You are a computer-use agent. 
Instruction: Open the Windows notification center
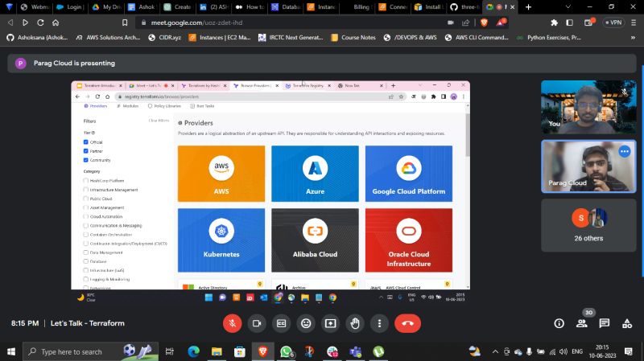coord(629,351)
